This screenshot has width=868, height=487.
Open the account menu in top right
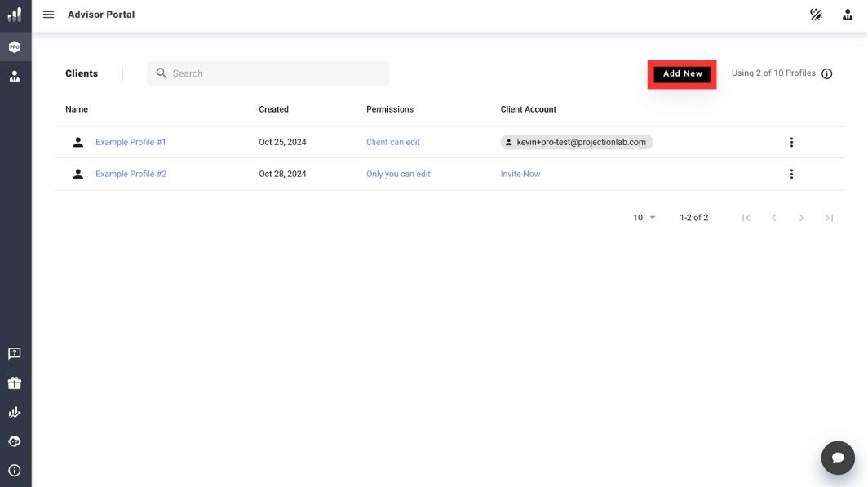coord(848,15)
